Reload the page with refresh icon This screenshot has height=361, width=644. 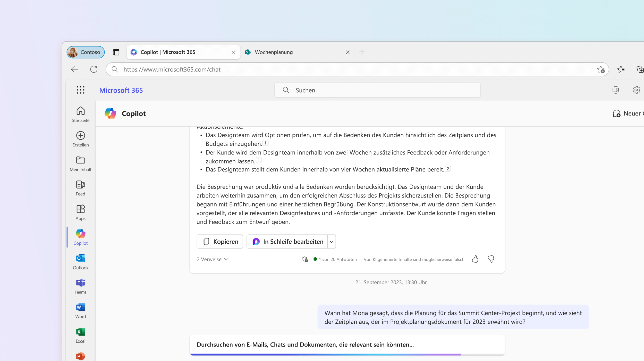coord(94,69)
